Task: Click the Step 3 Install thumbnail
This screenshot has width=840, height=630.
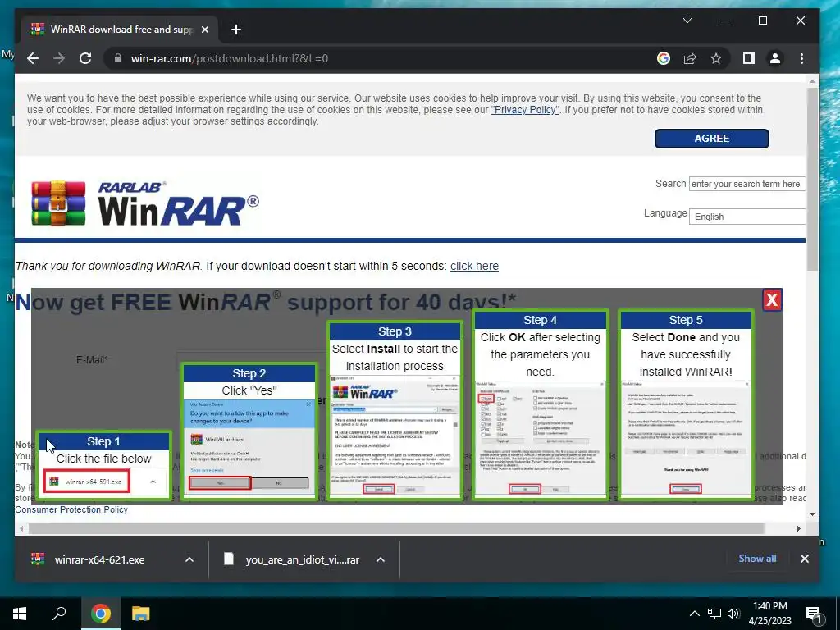Action: coord(395,410)
